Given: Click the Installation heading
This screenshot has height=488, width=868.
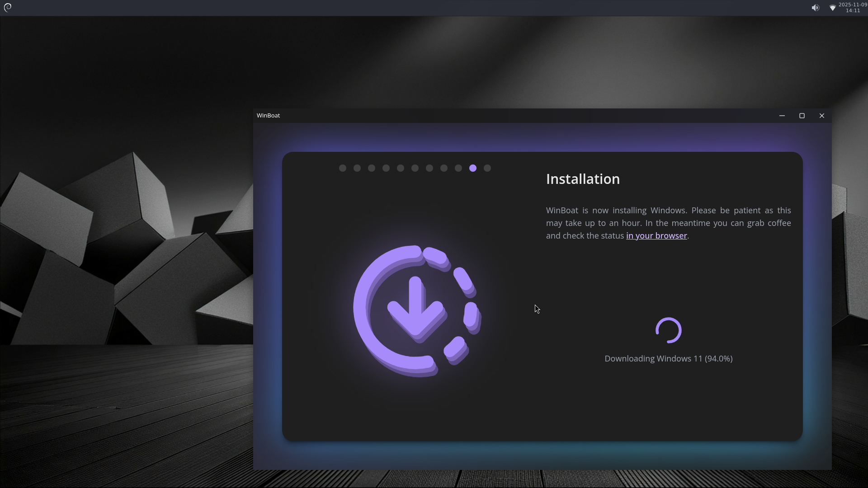Looking at the screenshot, I should (583, 179).
